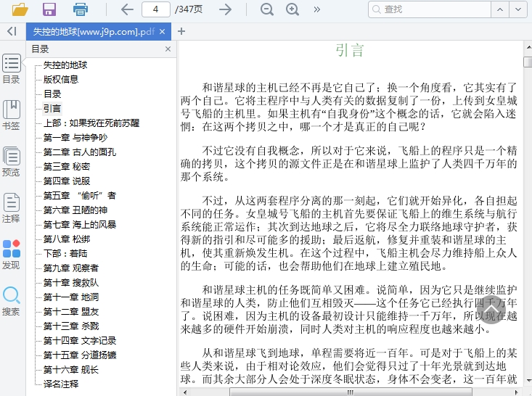532x396 pixels.
Task: Go to the next page arrow
Action: coord(225,9)
